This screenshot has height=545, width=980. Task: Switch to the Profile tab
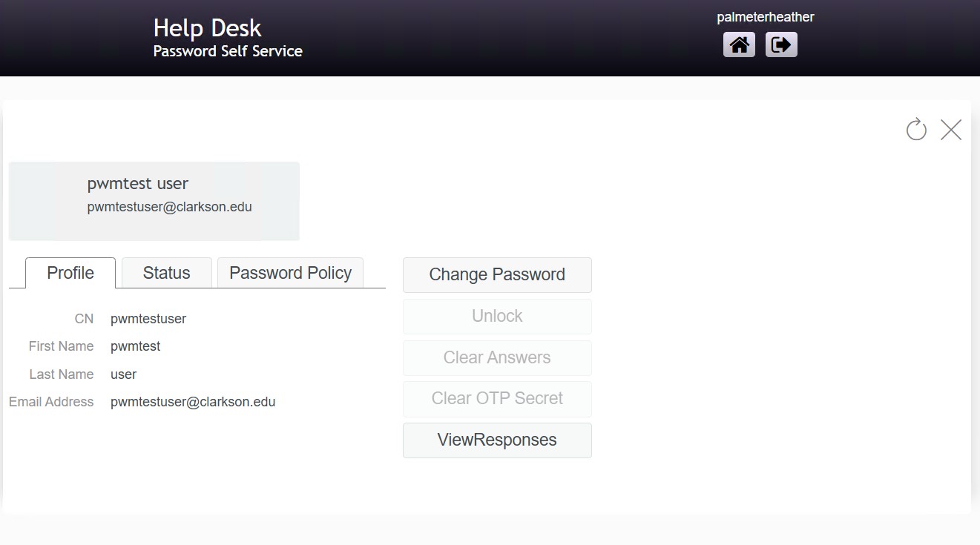pyautogui.click(x=70, y=273)
